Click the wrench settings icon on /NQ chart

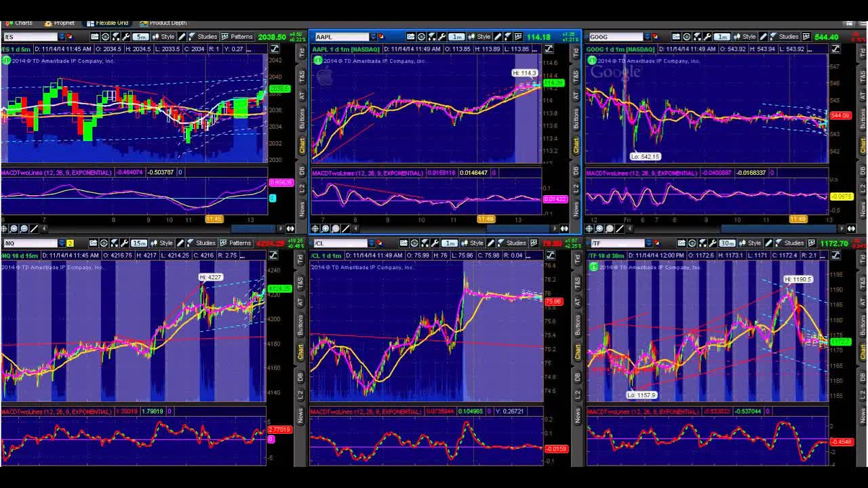click(x=124, y=243)
